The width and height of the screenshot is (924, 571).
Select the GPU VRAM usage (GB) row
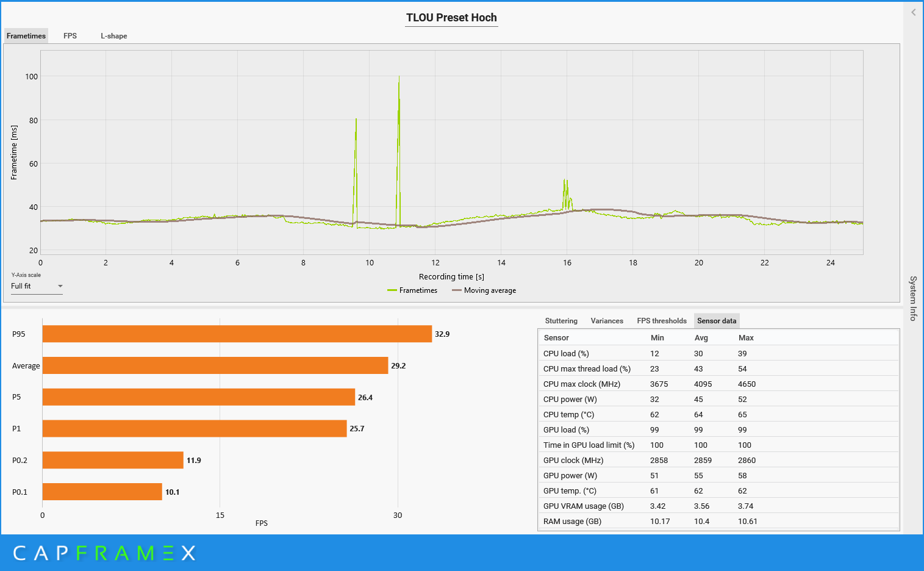click(x=718, y=506)
